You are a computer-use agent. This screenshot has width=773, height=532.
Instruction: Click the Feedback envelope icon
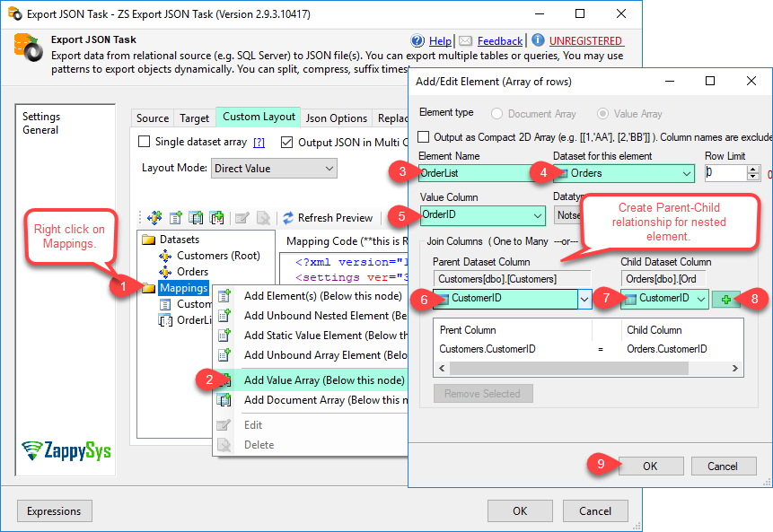[x=465, y=41]
